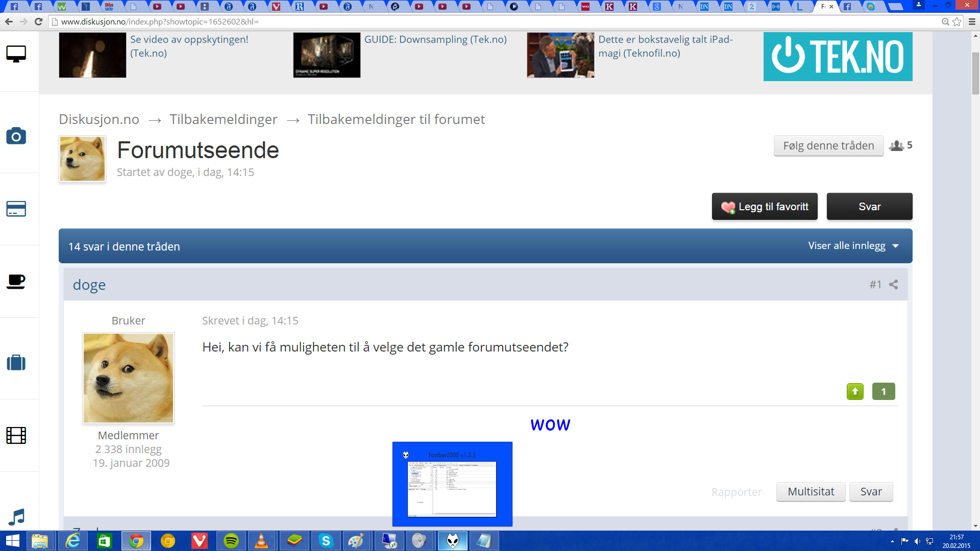Bookmark this page with the star
The width and height of the screenshot is (980, 551).
(x=957, y=22)
